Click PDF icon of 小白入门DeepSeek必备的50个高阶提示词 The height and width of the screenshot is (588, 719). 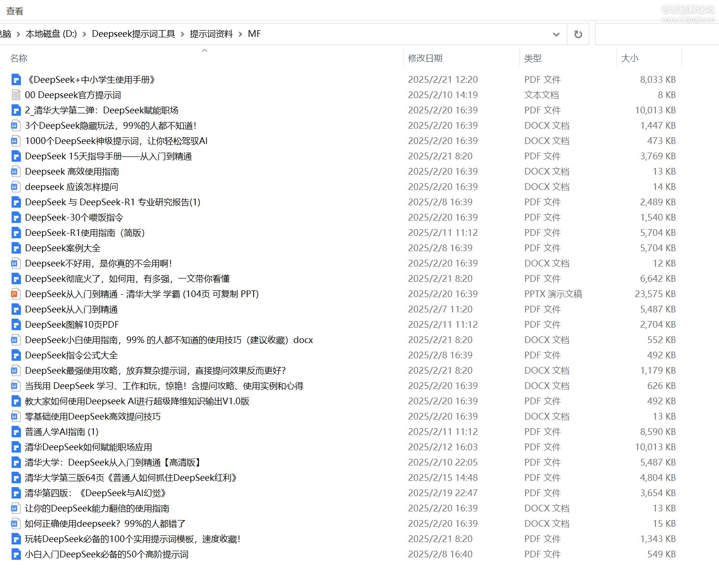point(16,554)
